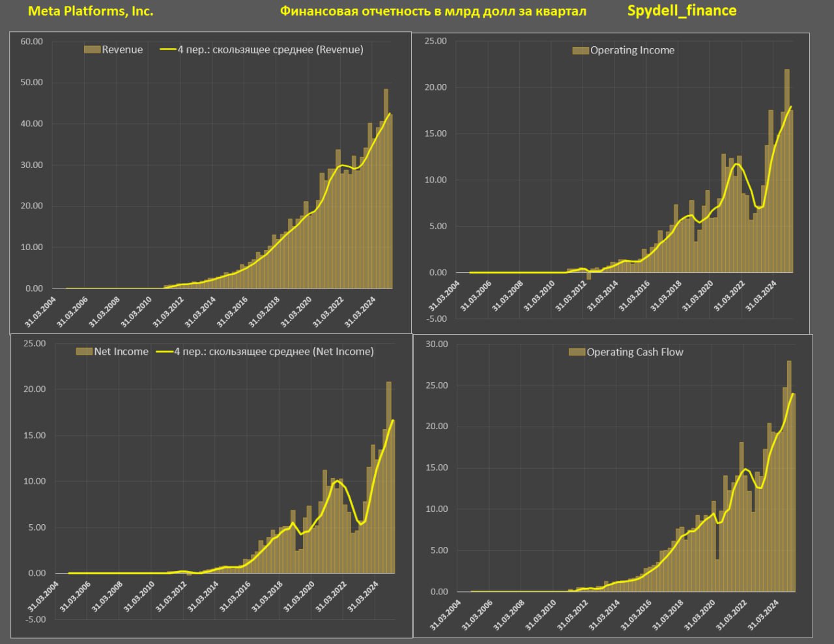Click the Net Income legend swatch
This screenshot has height=644, width=834.
point(84,352)
